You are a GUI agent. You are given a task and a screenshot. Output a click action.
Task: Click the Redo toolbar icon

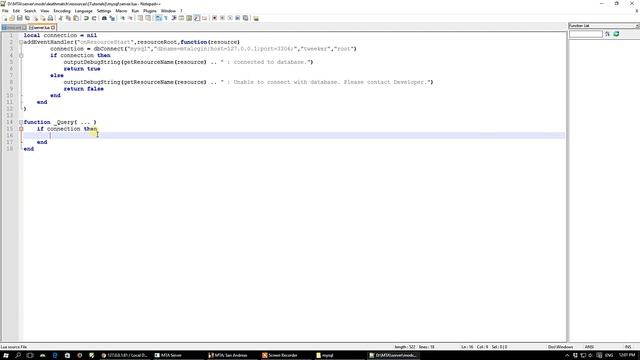94,18
